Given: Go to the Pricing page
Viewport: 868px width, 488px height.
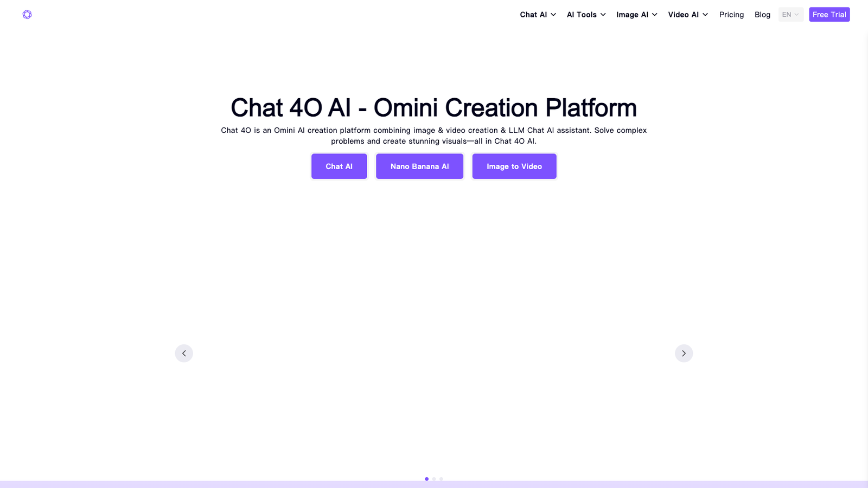Looking at the screenshot, I should click(x=731, y=15).
